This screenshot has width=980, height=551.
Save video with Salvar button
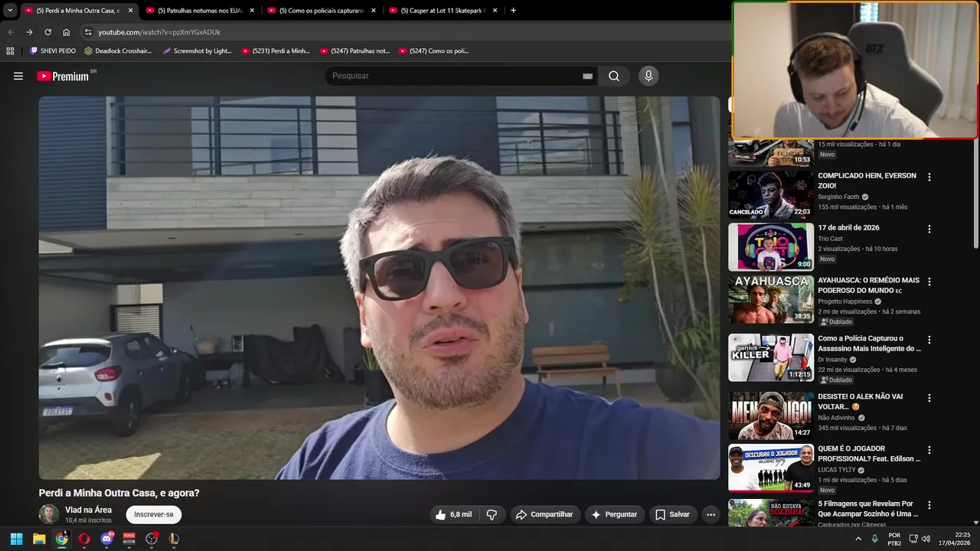[x=672, y=514]
